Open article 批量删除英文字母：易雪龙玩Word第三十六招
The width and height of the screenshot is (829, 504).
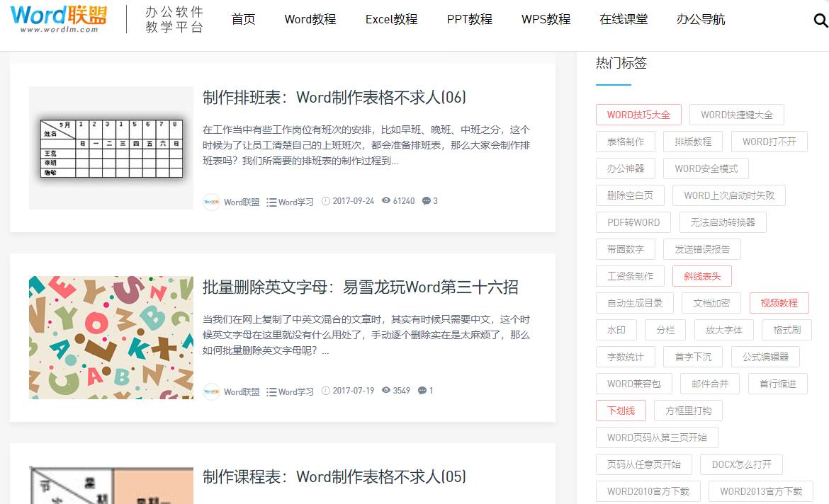point(360,287)
